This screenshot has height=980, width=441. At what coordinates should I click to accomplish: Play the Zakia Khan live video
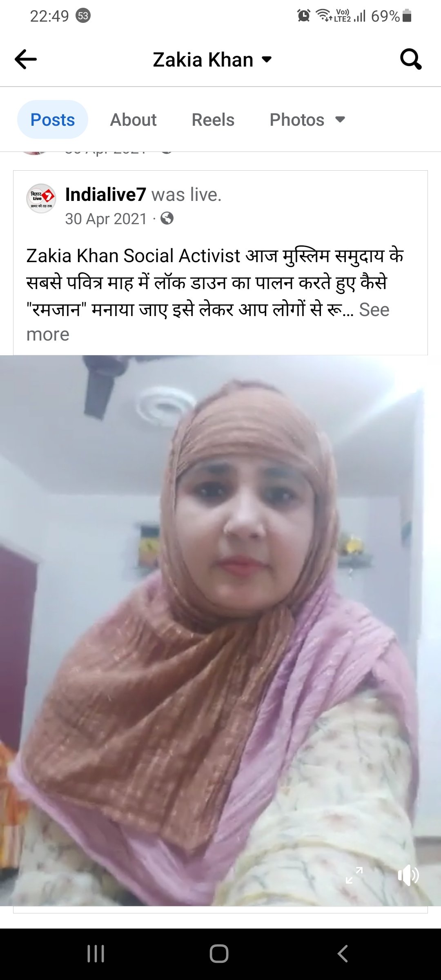(220, 630)
